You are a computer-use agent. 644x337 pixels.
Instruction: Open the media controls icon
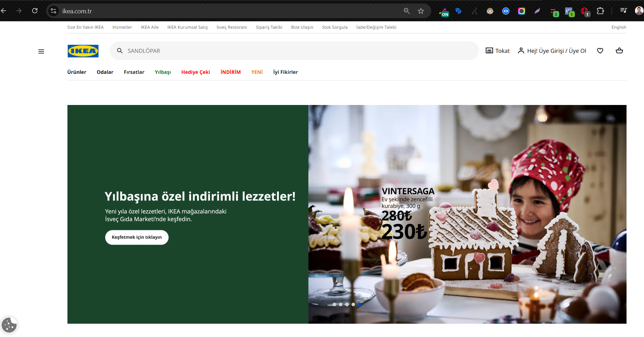click(x=623, y=11)
